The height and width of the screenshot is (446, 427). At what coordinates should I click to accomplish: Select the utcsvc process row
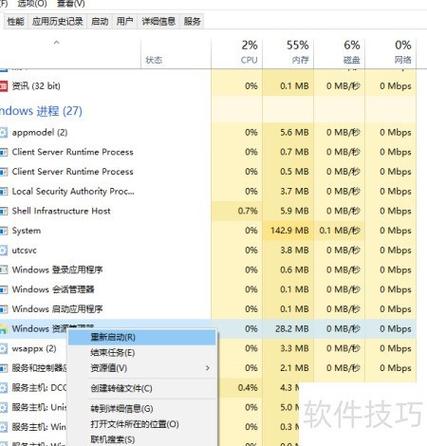208,250
